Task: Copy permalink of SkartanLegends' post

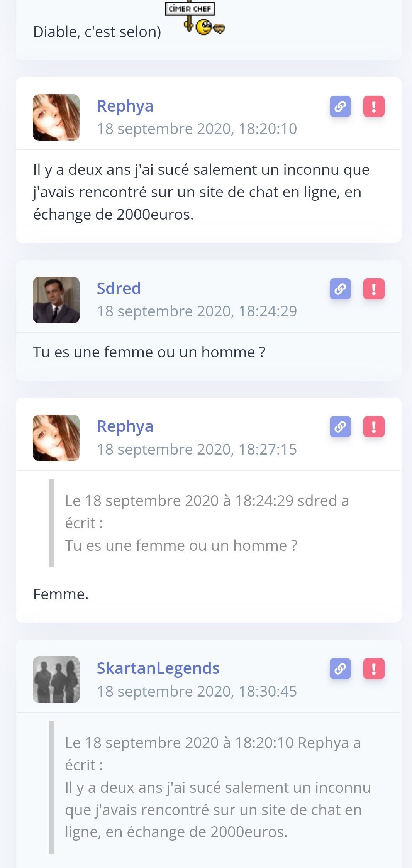Action: coord(340,668)
